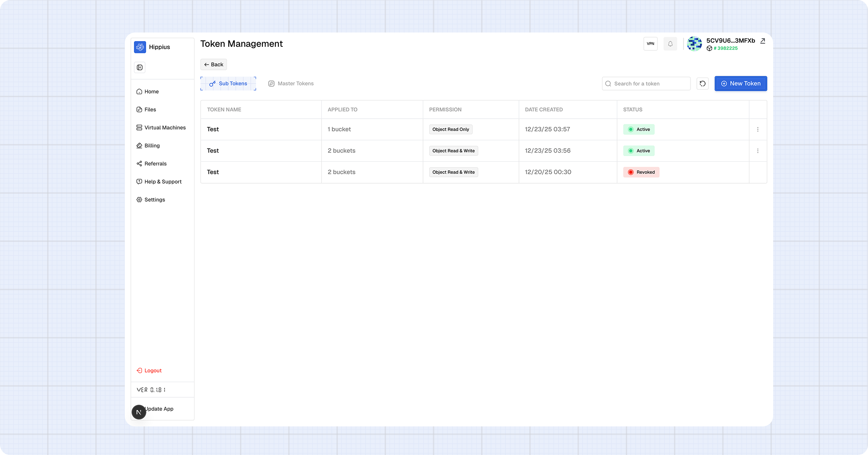Screen dimensions: 868x455
Task: Select the Virtual Machines sidebar icon
Action: [x=139, y=127]
